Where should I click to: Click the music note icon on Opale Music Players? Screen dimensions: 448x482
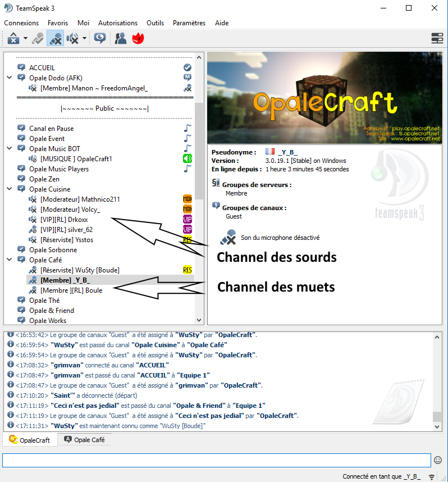pyautogui.click(x=188, y=169)
